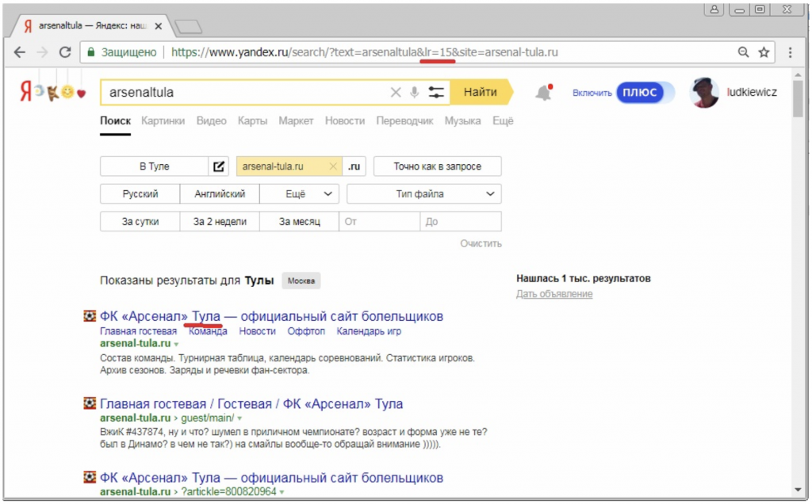Screen dimensions: 812x504
Task: Expand the Ещё language dropdown
Action: [x=299, y=194]
